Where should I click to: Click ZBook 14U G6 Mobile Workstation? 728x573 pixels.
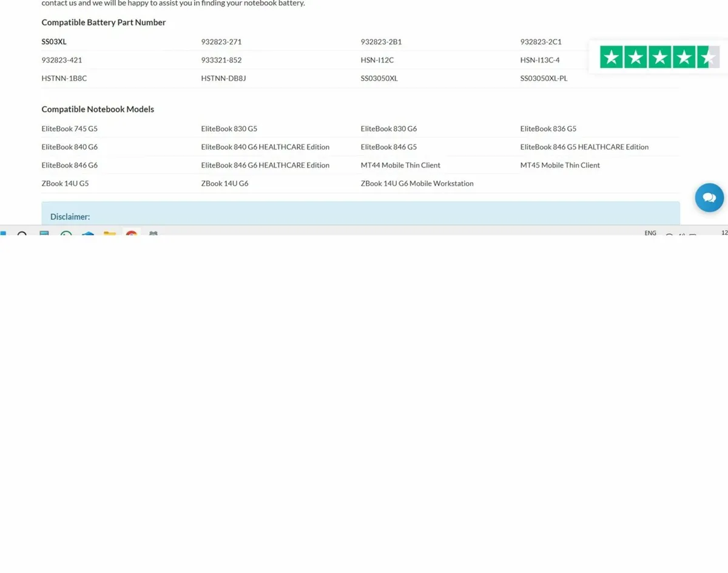pyautogui.click(x=417, y=183)
